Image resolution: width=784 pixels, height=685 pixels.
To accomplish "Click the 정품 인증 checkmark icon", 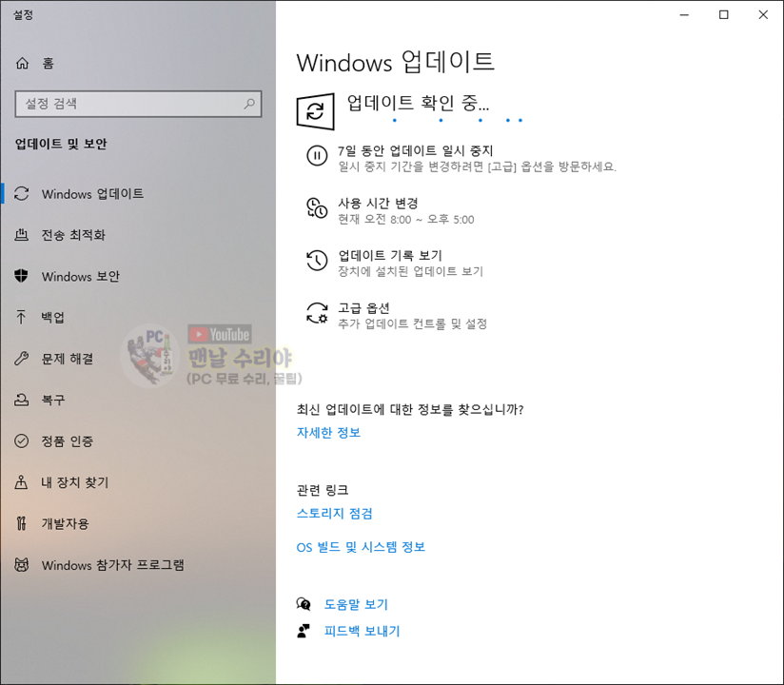I will pos(22,441).
